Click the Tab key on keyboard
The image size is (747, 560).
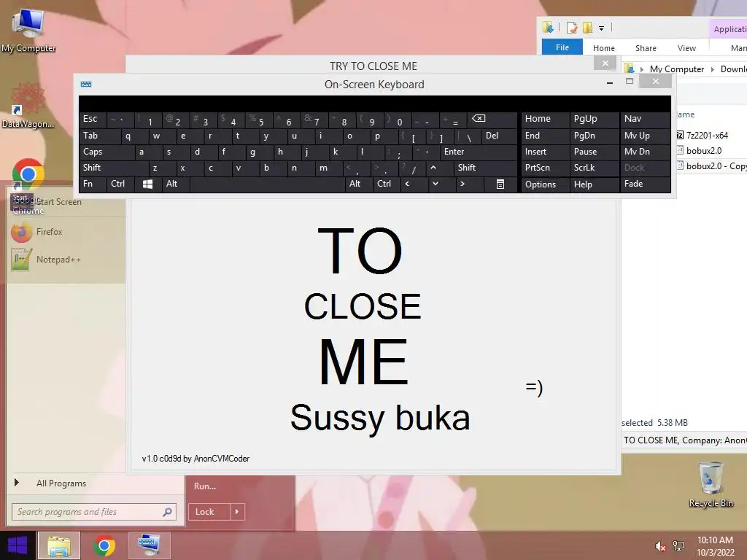click(x=99, y=136)
